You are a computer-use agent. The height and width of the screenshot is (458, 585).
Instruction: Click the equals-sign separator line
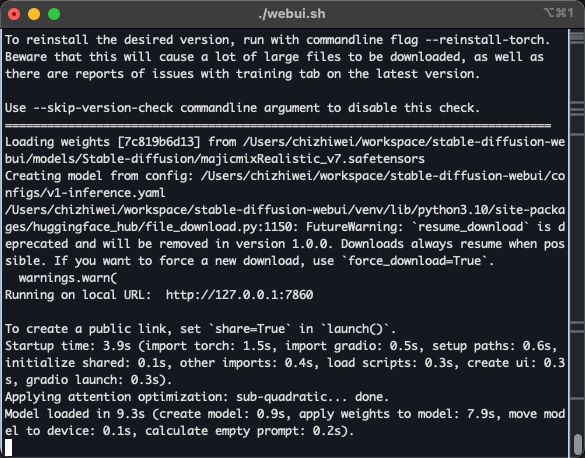point(278,125)
